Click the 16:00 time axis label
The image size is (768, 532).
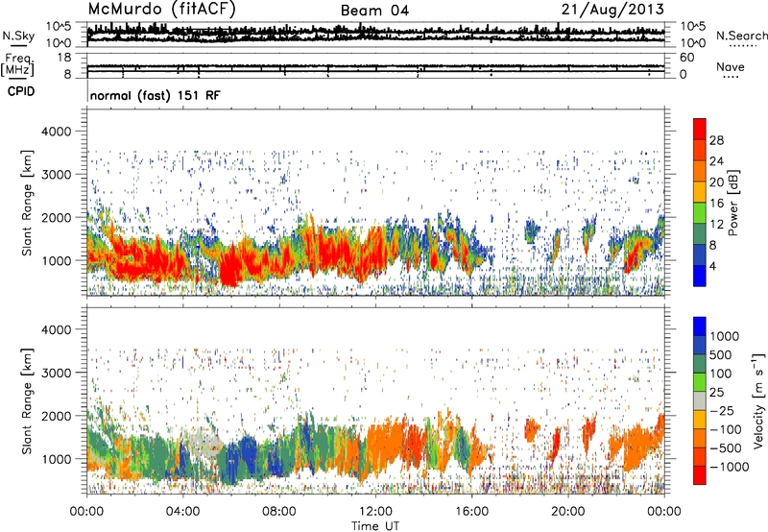471,512
